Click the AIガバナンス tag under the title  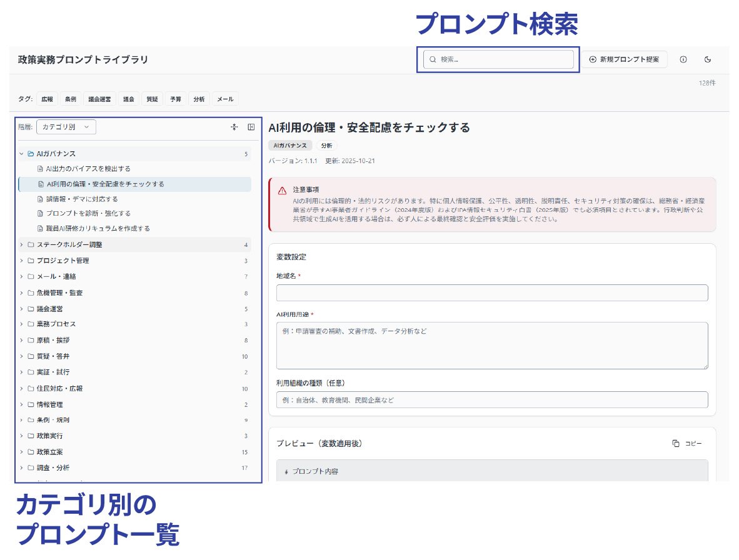pyautogui.click(x=290, y=146)
